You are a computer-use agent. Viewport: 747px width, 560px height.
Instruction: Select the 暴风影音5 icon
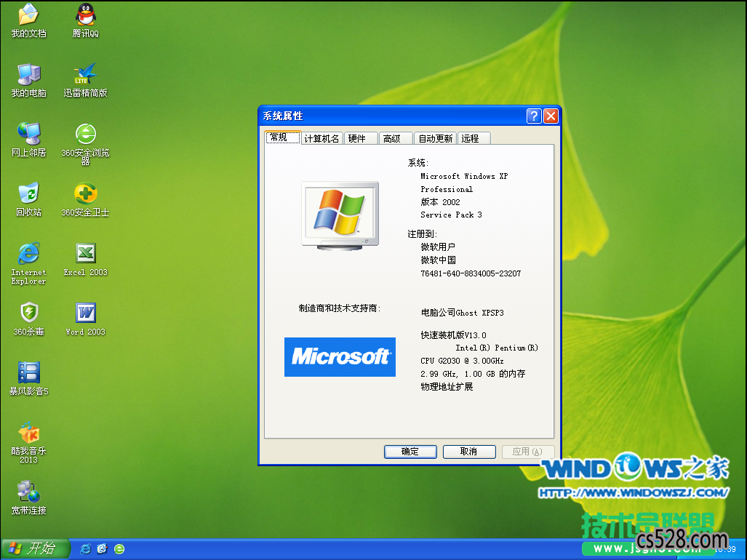tap(28, 379)
